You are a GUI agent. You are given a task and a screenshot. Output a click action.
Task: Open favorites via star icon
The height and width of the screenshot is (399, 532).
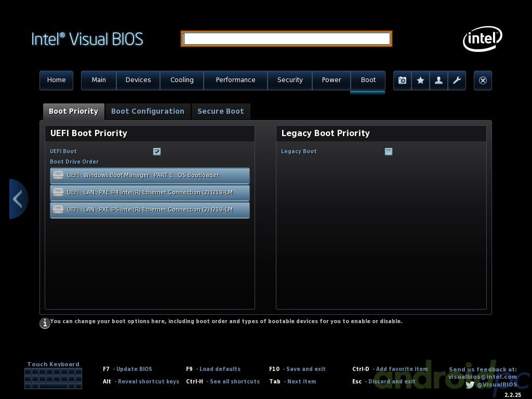420,81
